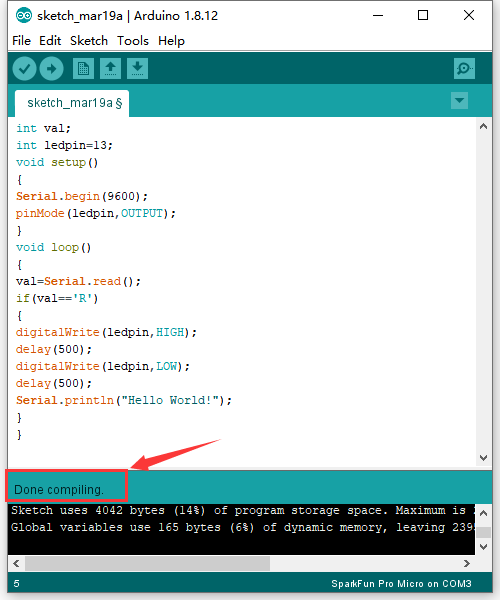Expand the tab options dropdown arrow
500x600 pixels.
coord(459,101)
